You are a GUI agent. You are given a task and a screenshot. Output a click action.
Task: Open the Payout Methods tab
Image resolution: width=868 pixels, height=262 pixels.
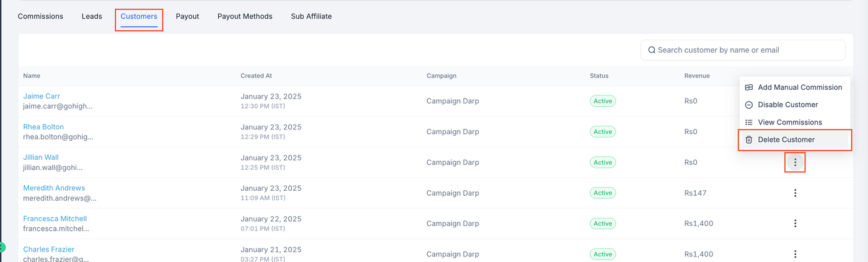245,17
